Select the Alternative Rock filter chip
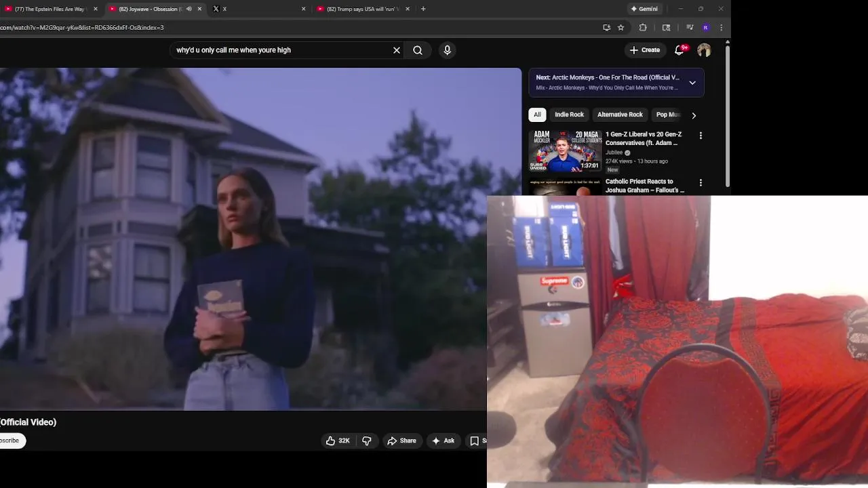The width and height of the screenshot is (868, 488). pos(620,115)
